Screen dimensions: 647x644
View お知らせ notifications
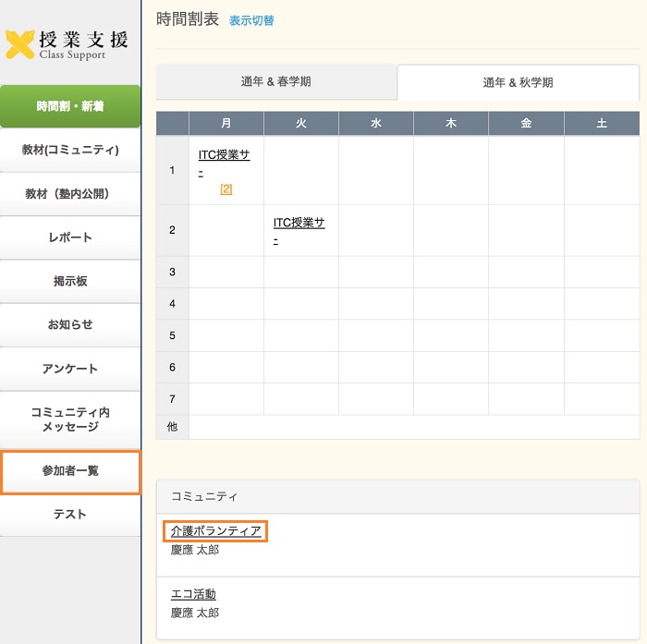click(x=70, y=325)
